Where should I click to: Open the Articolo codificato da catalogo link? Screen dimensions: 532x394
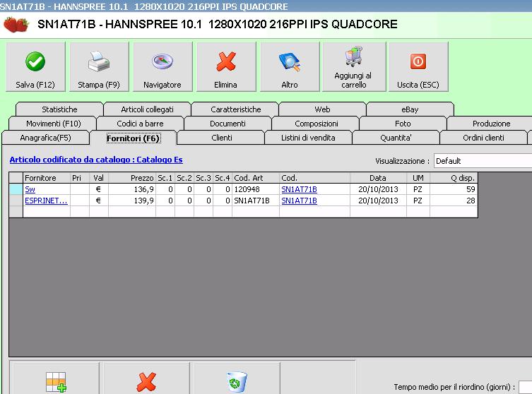96,160
